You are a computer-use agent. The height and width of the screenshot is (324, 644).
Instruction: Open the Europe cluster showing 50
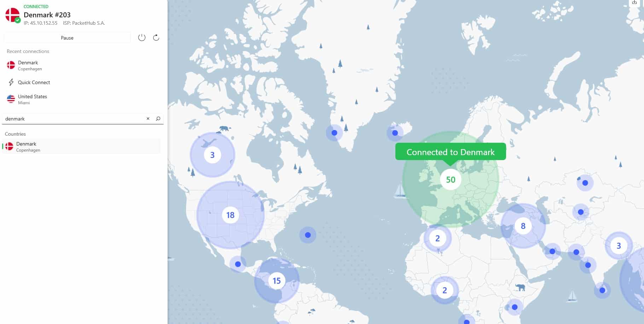pos(451,179)
